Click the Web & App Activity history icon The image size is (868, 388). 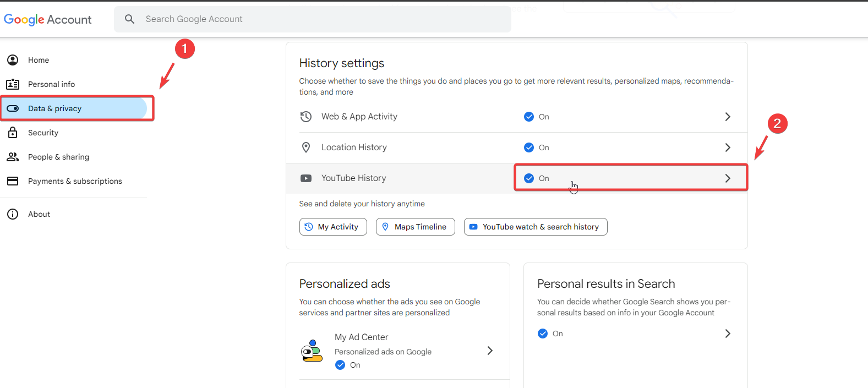306,117
